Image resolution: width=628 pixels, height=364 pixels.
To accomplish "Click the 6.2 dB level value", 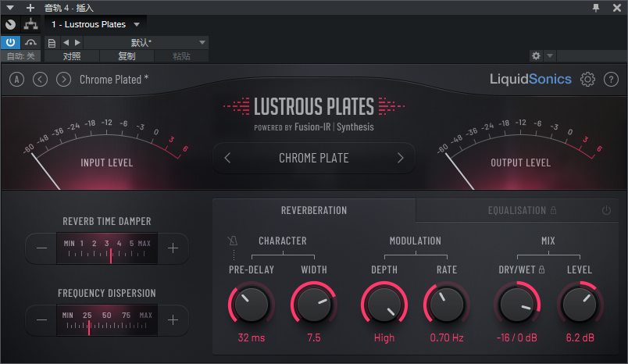I will [580, 337].
